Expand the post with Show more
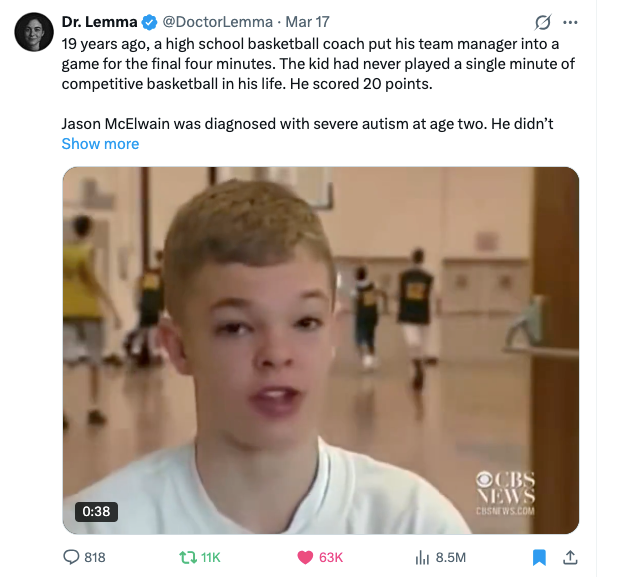Viewport: 625px width, 577px height. click(x=100, y=144)
